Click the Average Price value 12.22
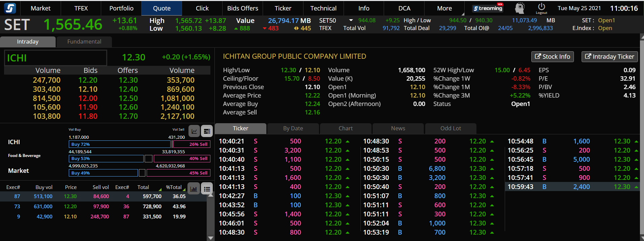Image resolution: width=644 pixels, height=241 pixels. click(312, 96)
